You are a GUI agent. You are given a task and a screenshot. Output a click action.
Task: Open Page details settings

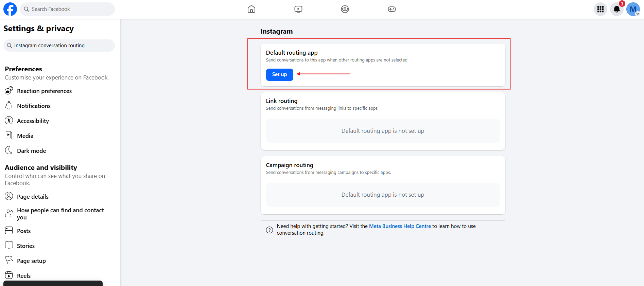click(33, 197)
